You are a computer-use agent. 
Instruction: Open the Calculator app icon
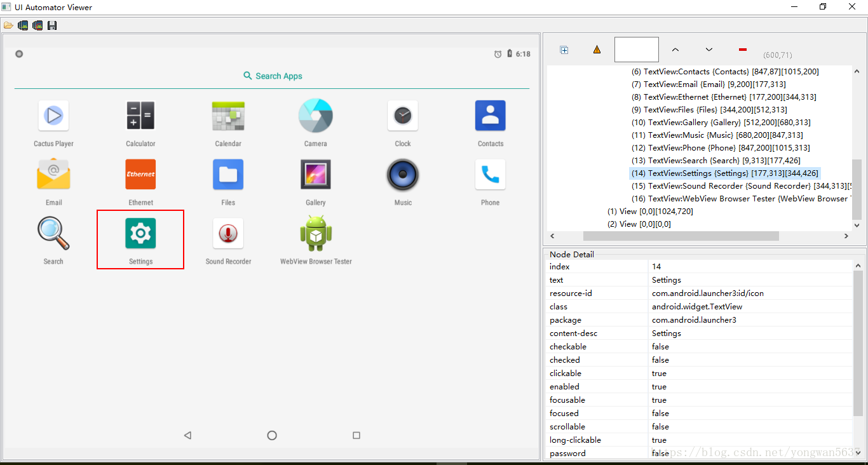point(140,116)
